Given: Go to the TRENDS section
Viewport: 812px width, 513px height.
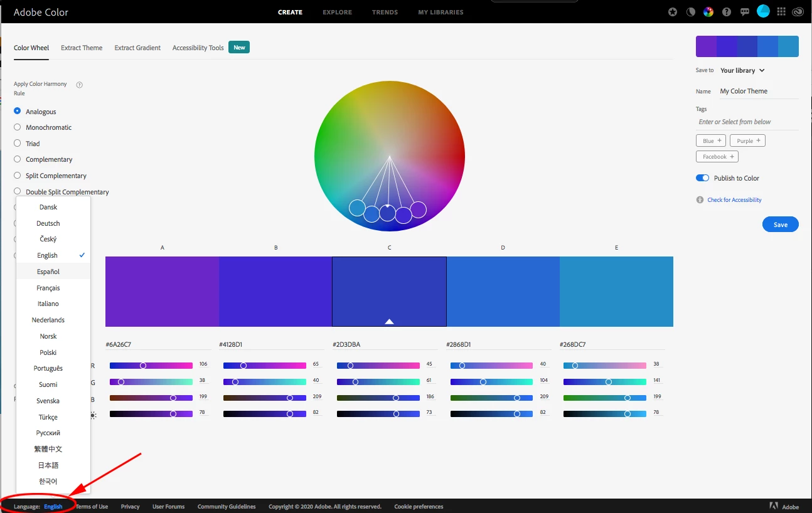Looking at the screenshot, I should pyautogui.click(x=385, y=12).
